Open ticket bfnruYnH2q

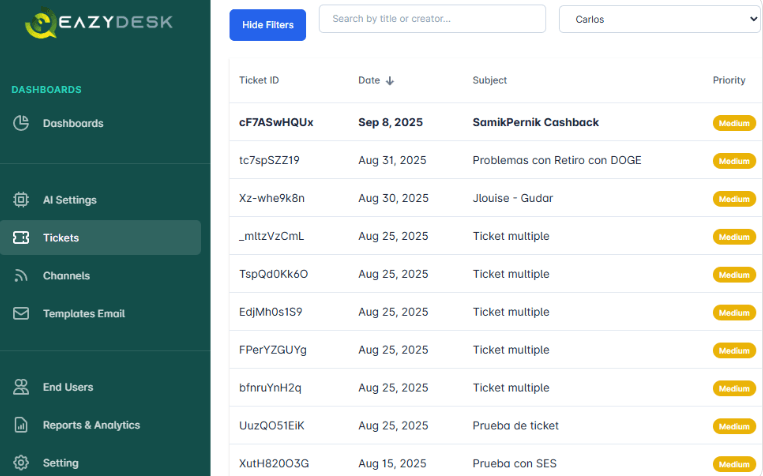(270, 388)
